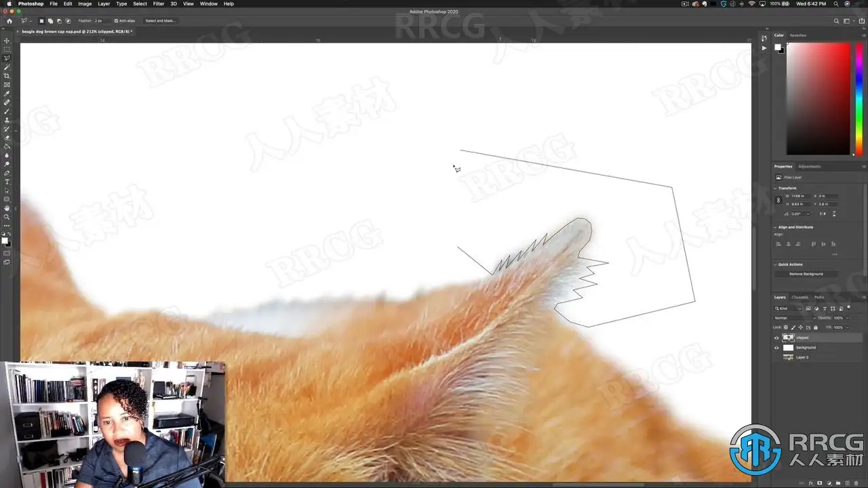
Task: Open the Select menu
Action: click(x=140, y=4)
